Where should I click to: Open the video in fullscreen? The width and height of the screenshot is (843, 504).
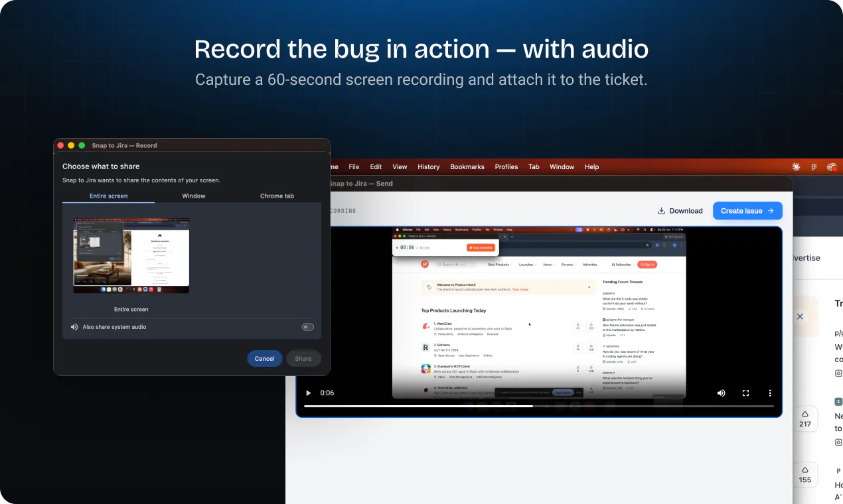745,393
